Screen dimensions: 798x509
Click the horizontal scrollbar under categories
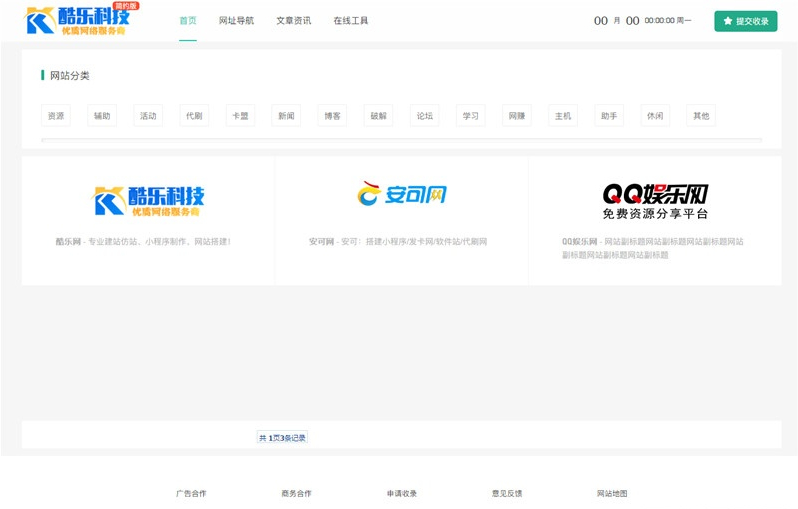402,139
